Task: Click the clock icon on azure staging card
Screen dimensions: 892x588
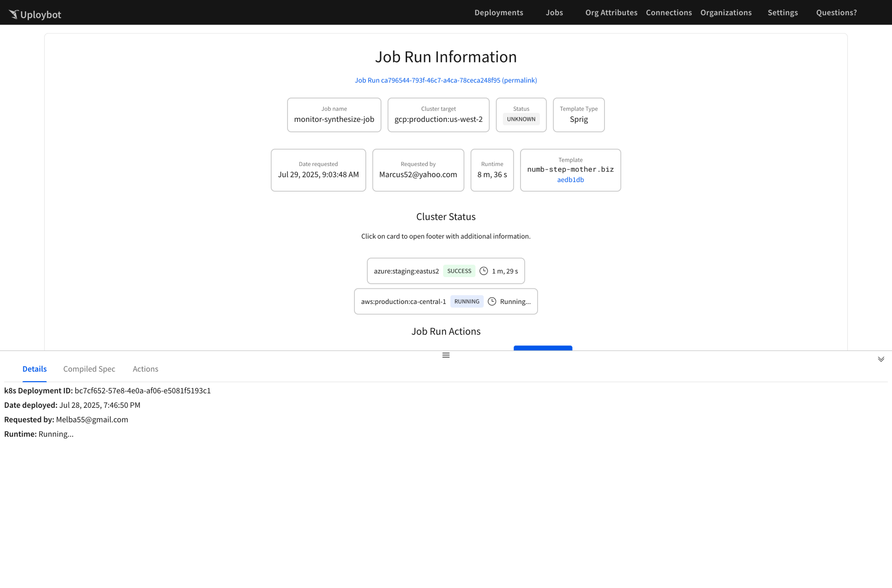Action: point(483,271)
